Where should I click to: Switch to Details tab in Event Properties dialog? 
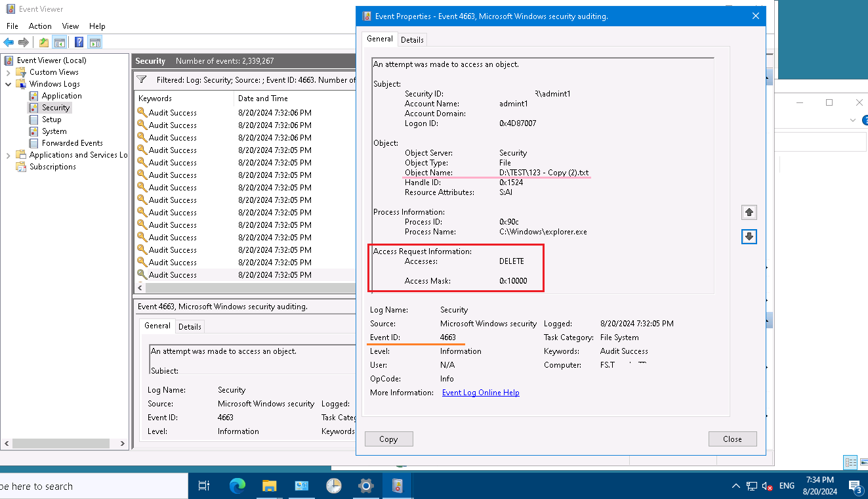(x=412, y=40)
